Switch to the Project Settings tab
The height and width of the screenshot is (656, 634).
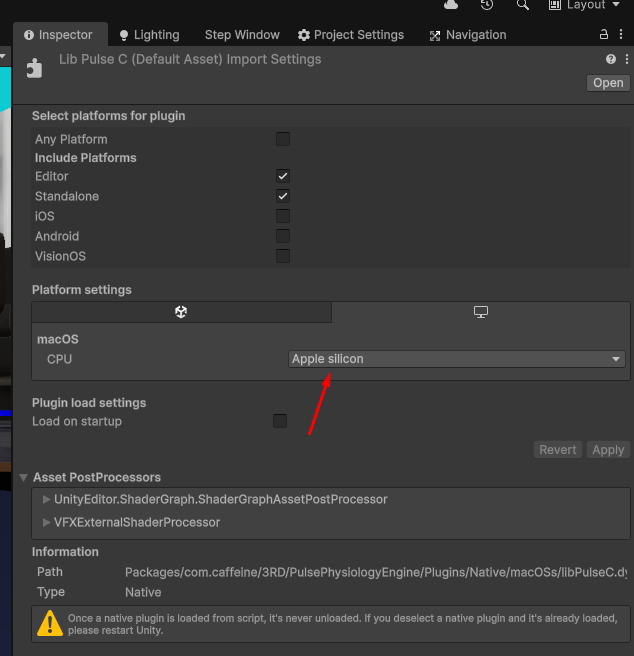pyautogui.click(x=351, y=35)
